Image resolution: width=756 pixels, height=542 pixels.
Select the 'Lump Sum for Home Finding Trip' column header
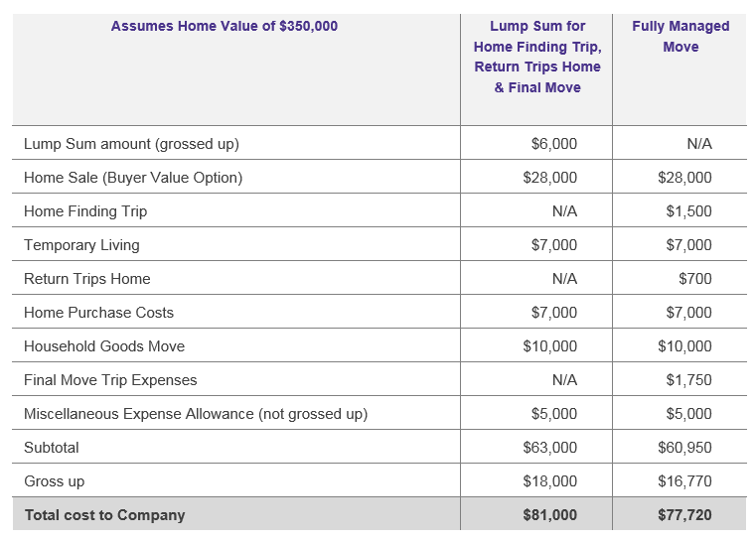[x=536, y=57]
